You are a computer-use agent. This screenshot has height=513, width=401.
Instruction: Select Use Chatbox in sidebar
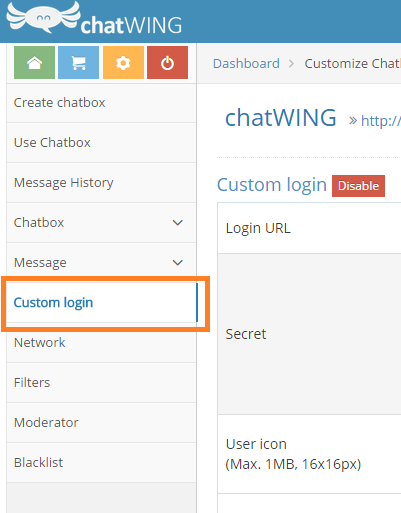(101, 143)
